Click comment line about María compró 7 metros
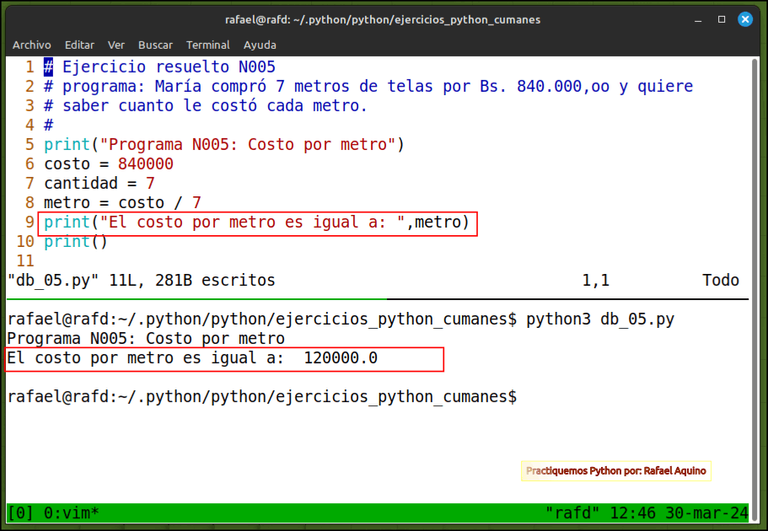Viewport: 768px width, 531px height. 368,86
